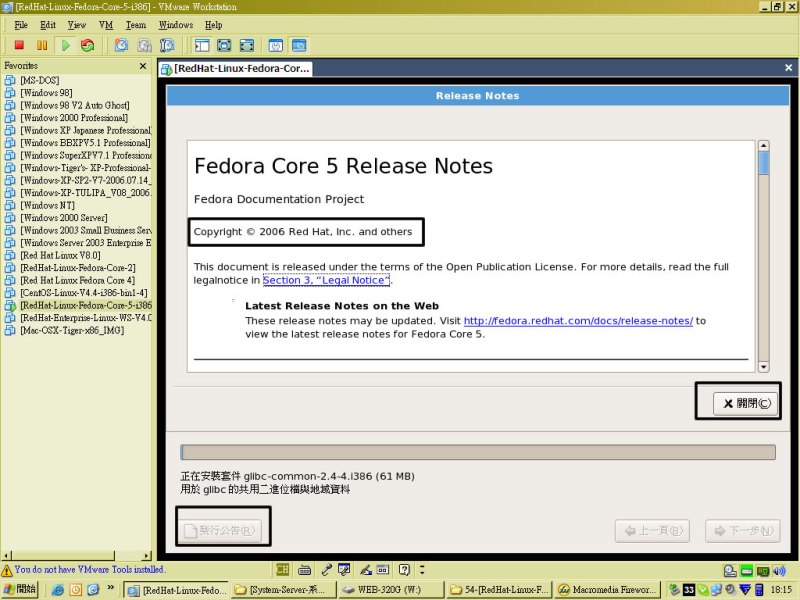Click the Take Snapshot toolbar icon

[x=121, y=45]
